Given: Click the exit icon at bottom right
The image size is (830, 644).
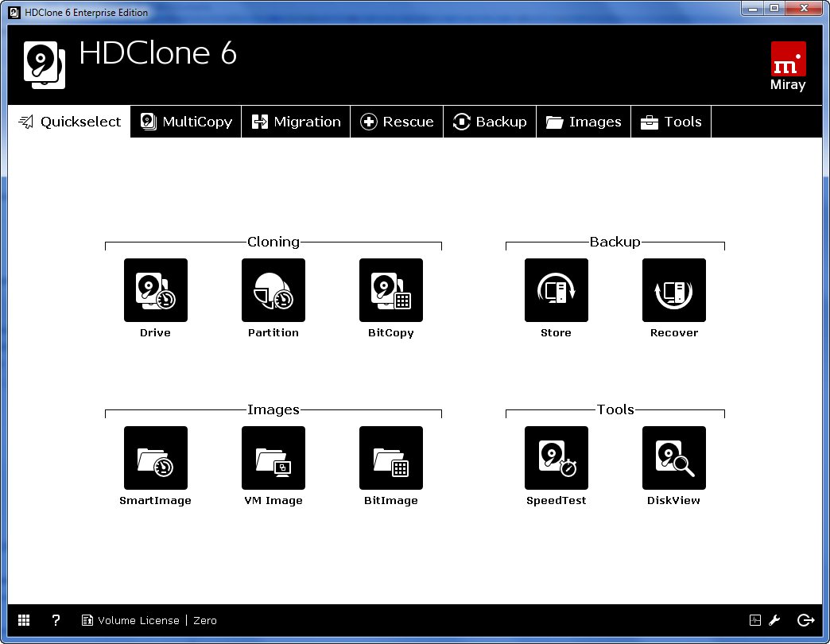Looking at the screenshot, I should [805, 620].
